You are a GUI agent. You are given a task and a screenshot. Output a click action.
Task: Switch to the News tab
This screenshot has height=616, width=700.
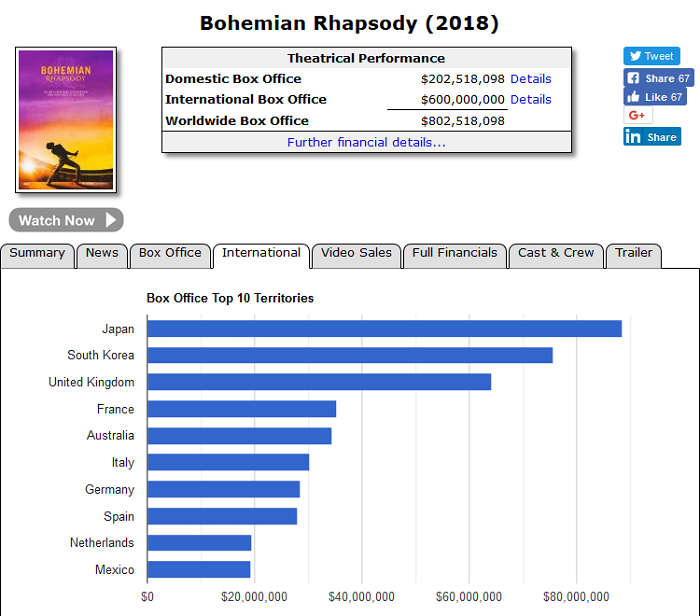(102, 256)
